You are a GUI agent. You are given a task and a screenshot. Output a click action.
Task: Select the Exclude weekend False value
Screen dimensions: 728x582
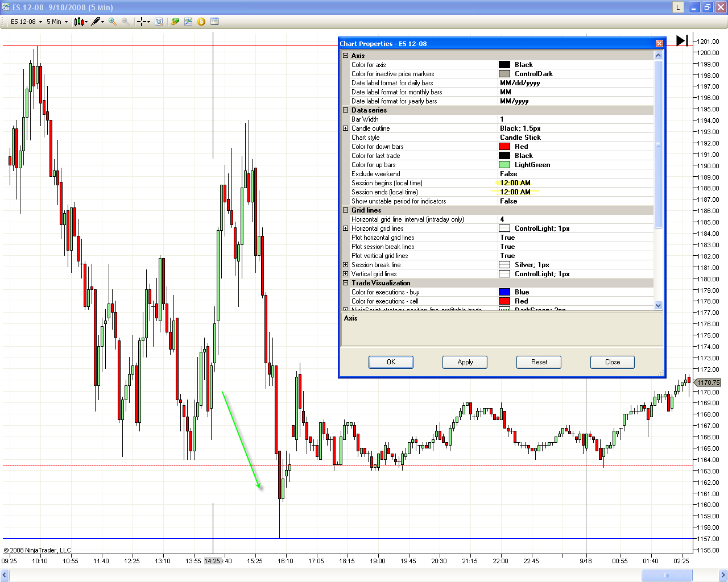point(576,174)
